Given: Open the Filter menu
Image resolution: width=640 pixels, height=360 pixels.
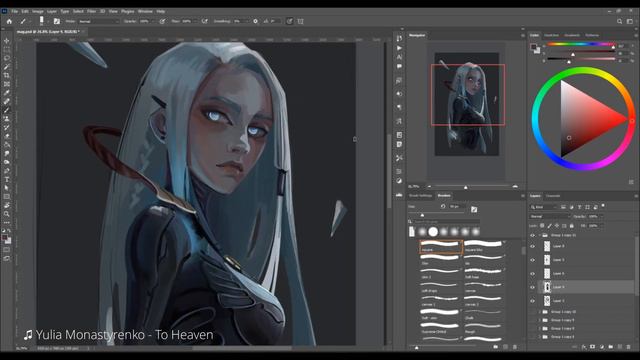Looking at the screenshot, I should [x=91, y=11].
